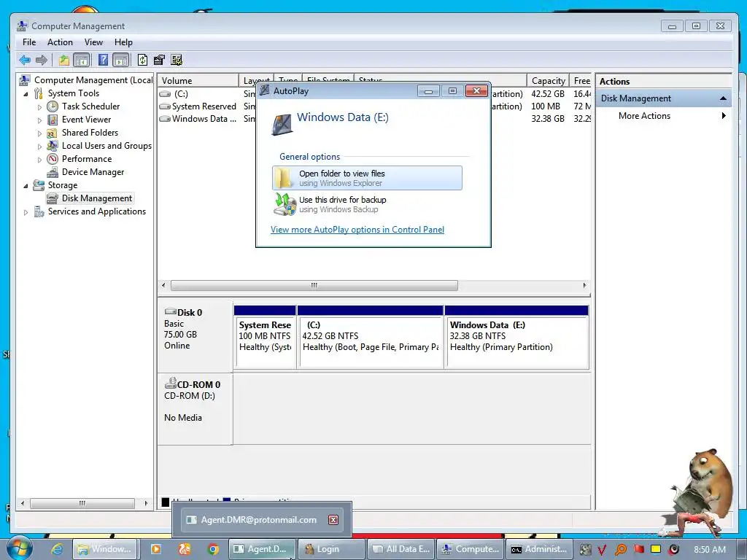Select the Windows Data (E:) partition block
747x560 pixels.
click(x=516, y=336)
